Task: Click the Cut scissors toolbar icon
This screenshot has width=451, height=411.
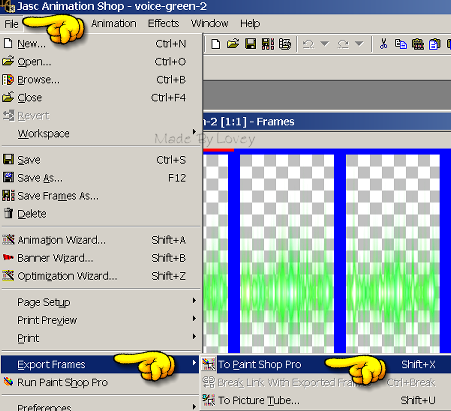Action: (383, 44)
